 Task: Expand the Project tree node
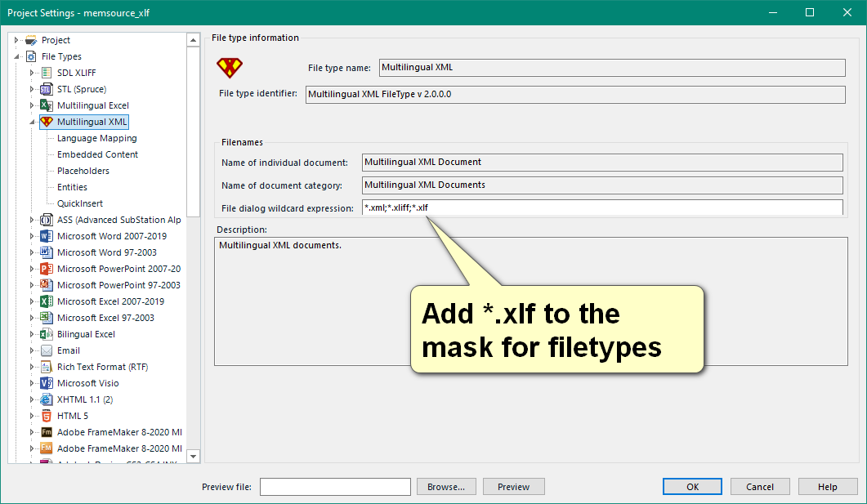pos(16,40)
